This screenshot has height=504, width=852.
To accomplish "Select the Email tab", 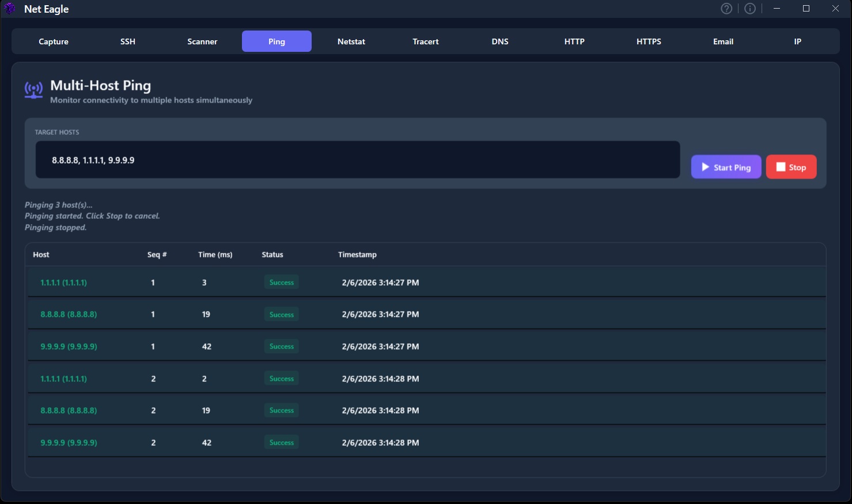I will [723, 41].
